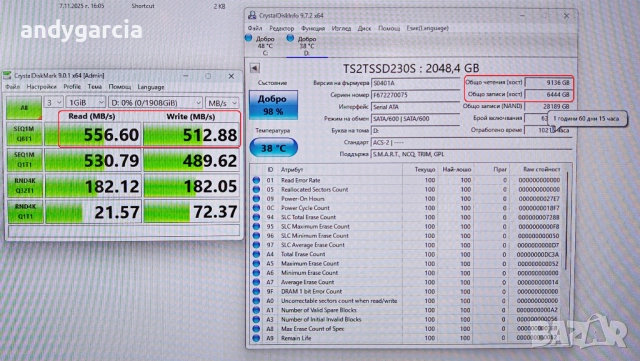This screenshot has width=640, height=361.
Task: Open CrystalDiskMark Profile menu
Action: 72,87
